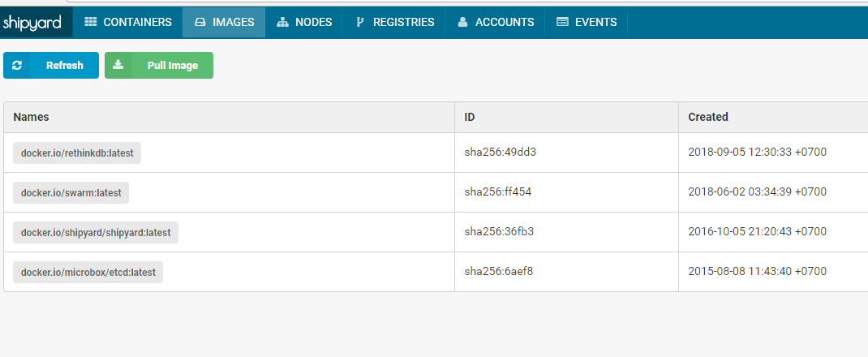The image size is (868, 357).
Task: Select the docker.io/rethinkdb:latest tag
Action: click(x=77, y=153)
